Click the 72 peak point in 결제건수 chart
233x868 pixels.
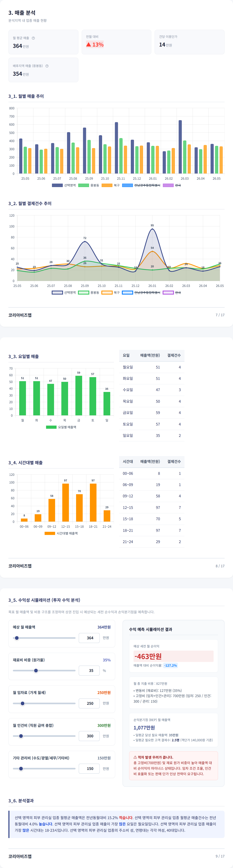85,242
